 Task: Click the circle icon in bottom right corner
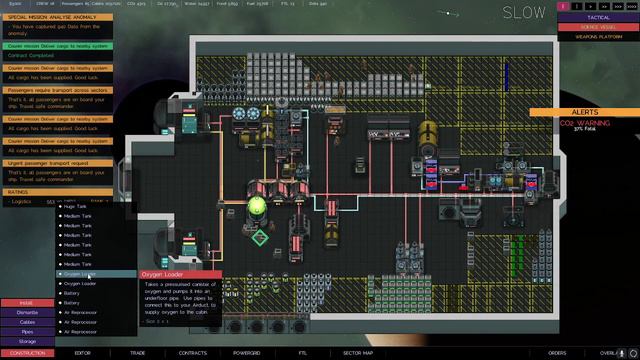633,353
